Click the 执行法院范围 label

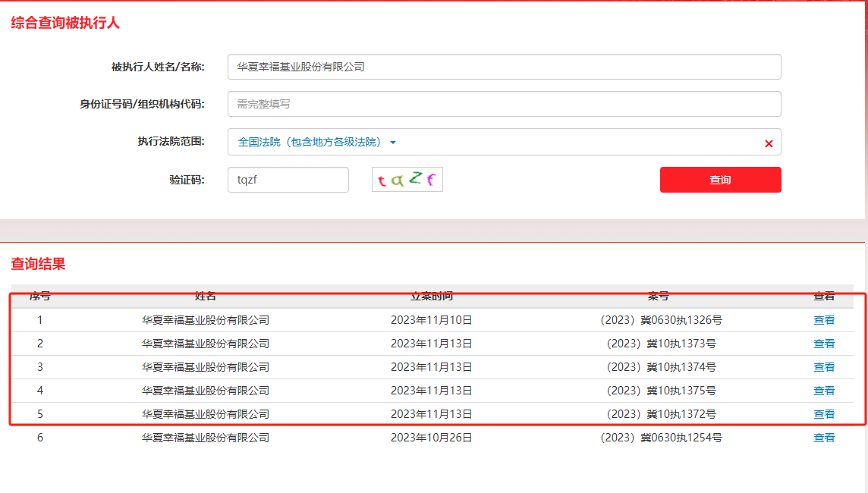pyautogui.click(x=171, y=142)
